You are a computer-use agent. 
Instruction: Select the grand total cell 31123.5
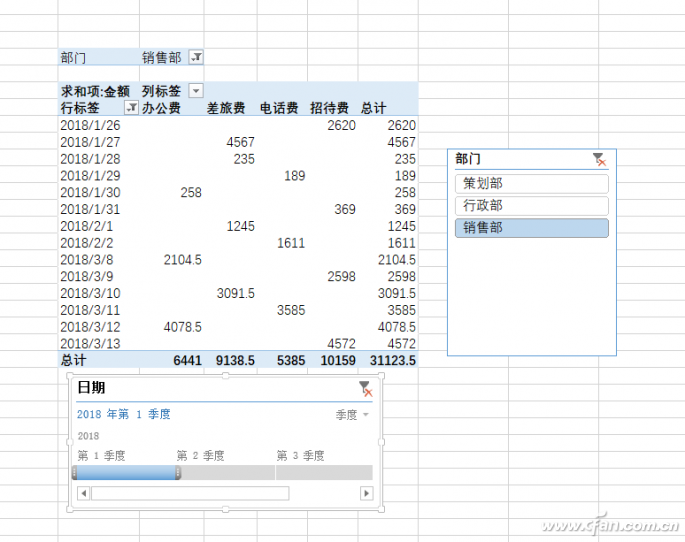click(x=393, y=360)
